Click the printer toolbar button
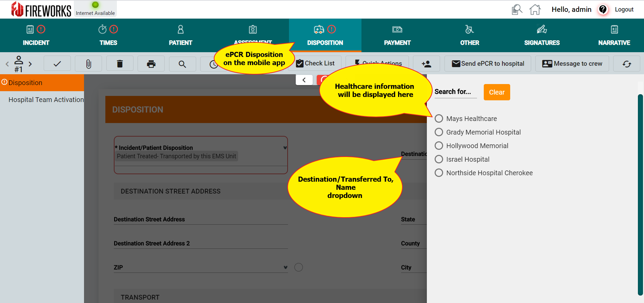Screen dimensions: 644x303 (151, 63)
